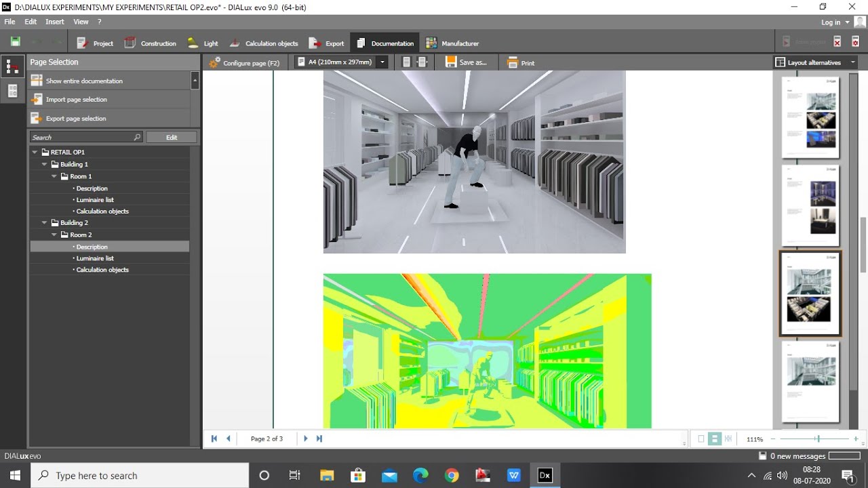Open the Insert menu

click(x=54, y=22)
